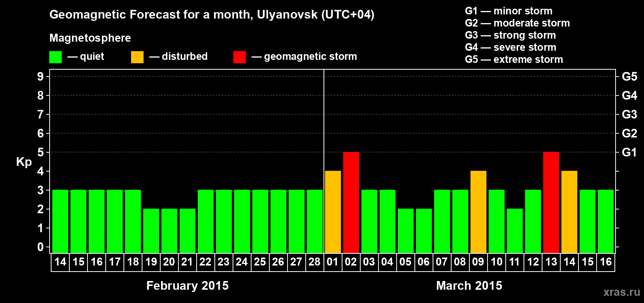
Task: Click the 'G5 — extreme storm' legend text
Action: tap(514, 59)
